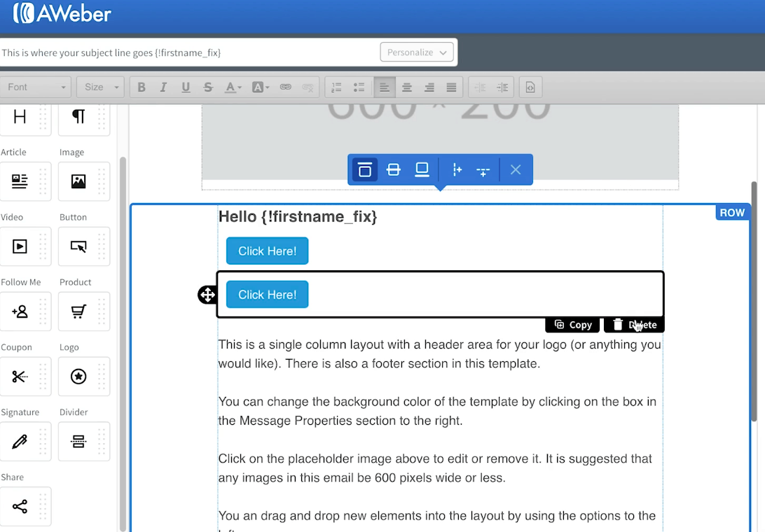Click the selected second Click Here! button
This screenshot has height=532, width=765.
[268, 294]
